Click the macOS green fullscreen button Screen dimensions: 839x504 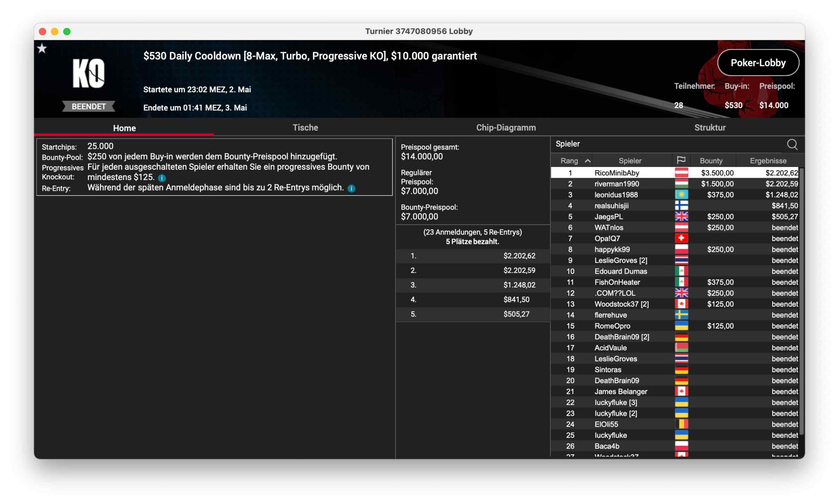click(x=67, y=31)
